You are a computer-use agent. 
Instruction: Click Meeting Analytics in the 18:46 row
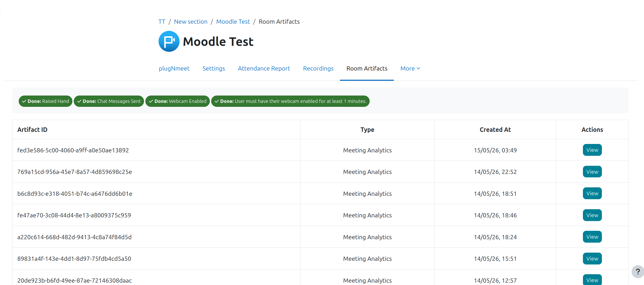pos(367,215)
